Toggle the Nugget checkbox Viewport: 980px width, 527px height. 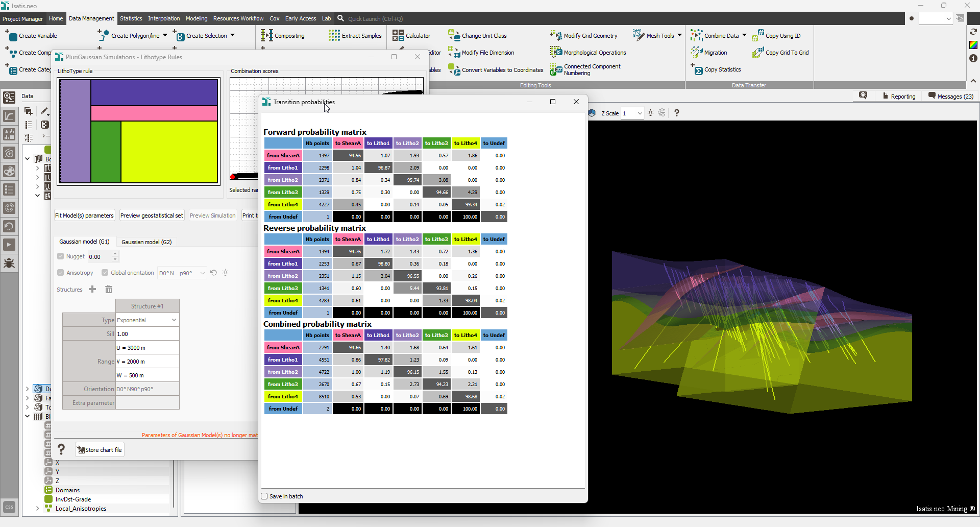tap(61, 256)
